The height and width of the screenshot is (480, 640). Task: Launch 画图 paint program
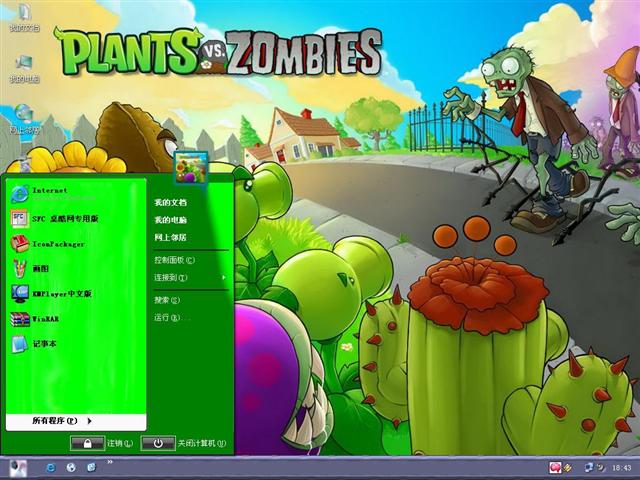click(x=76, y=269)
